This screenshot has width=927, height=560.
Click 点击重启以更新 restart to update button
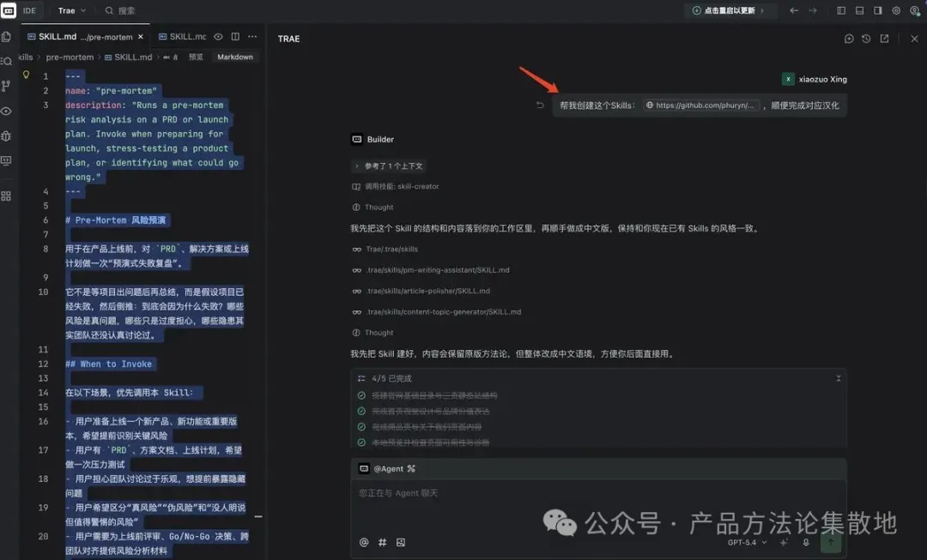pyautogui.click(x=730, y=10)
